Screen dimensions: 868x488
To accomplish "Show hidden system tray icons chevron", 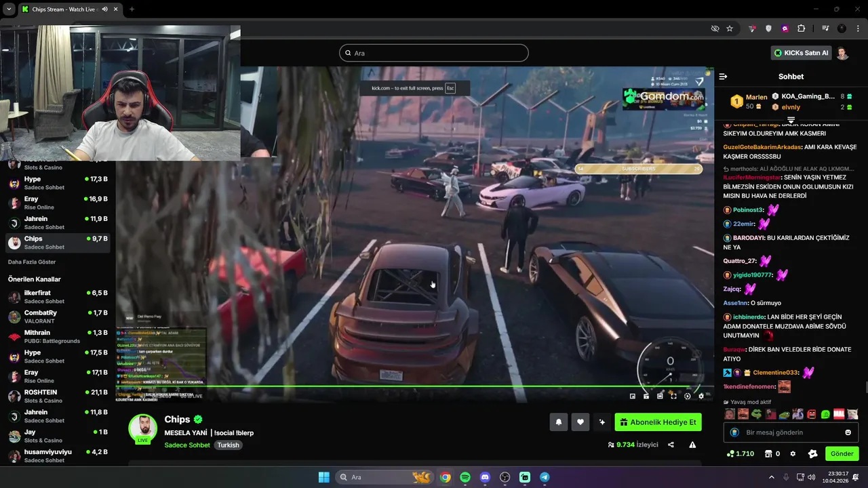I will click(771, 477).
